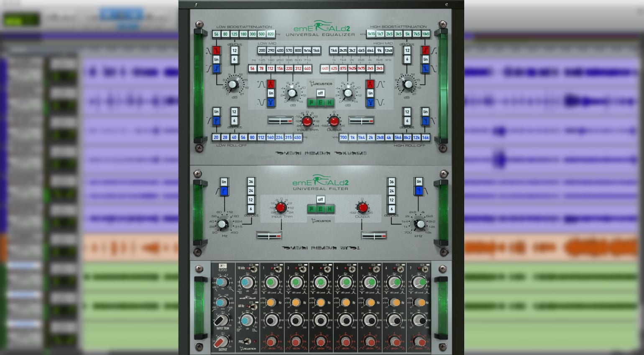
Task: Select 16k high roll-off frequency
Action: 425,137
